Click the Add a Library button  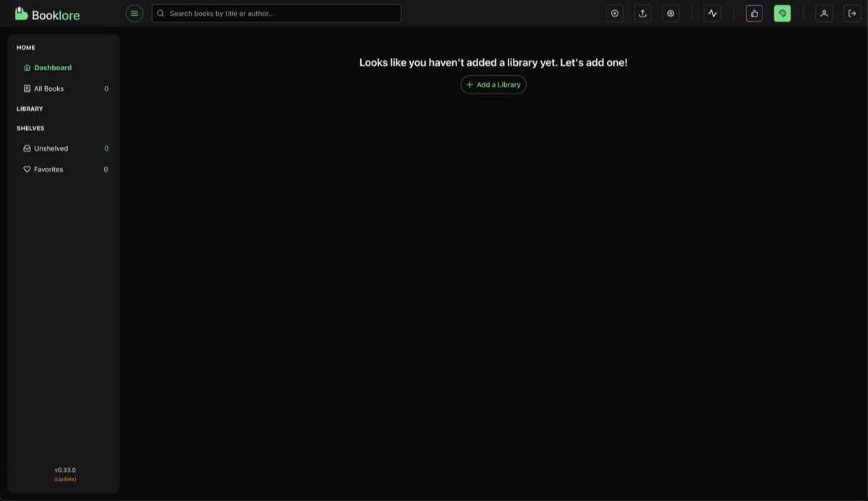point(493,85)
